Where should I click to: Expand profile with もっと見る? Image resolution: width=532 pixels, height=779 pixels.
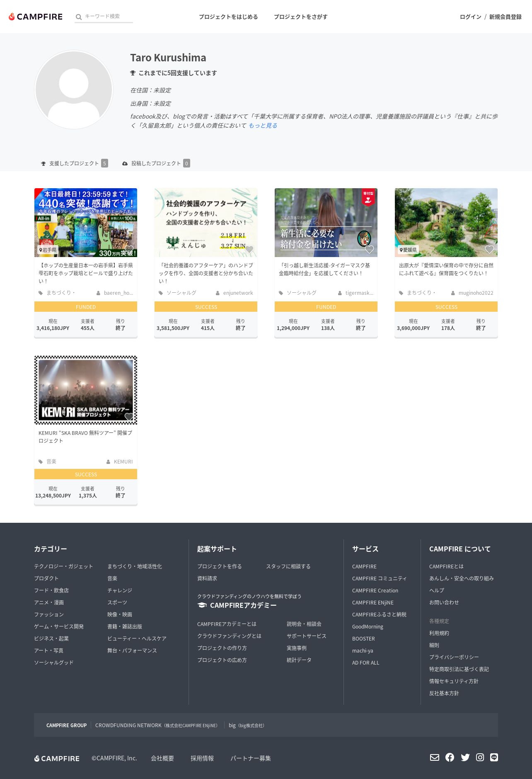tap(263, 126)
